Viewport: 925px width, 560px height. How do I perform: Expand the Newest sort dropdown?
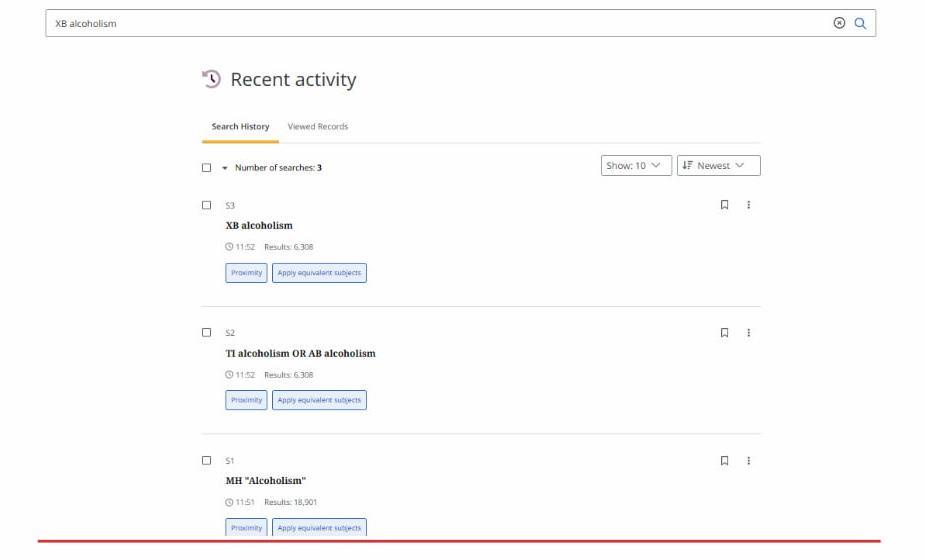718,166
